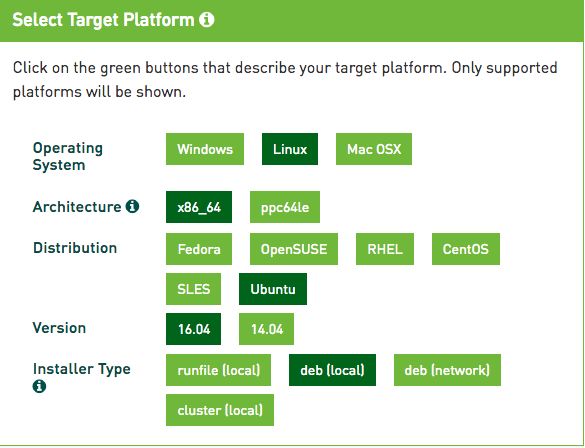Click info icon under Installer Type
The image size is (585, 448).
click(x=39, y=386)
